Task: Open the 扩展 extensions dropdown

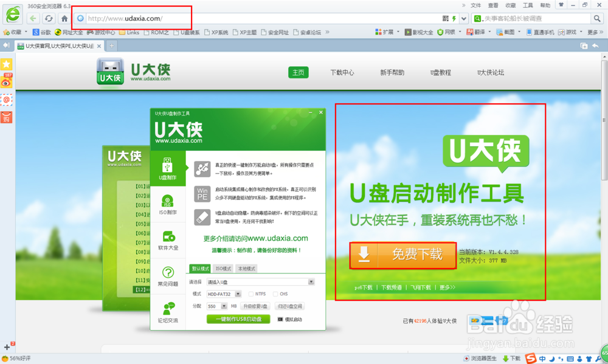Action: [x=387, y=32]
